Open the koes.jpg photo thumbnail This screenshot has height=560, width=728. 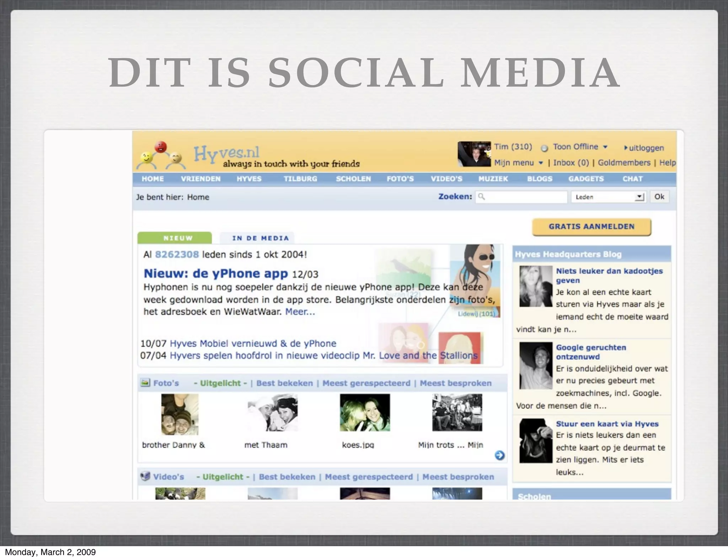pyautogui.click(x=365, y=413)
